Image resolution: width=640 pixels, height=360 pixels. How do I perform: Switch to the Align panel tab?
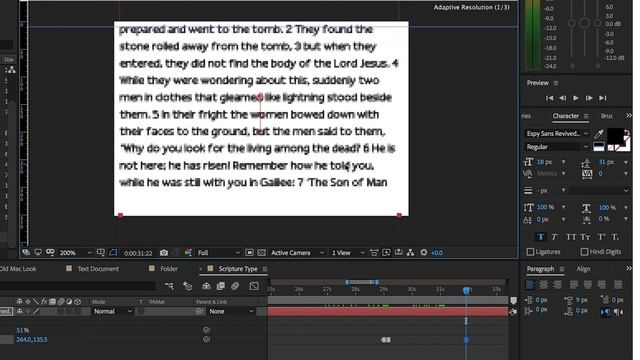(x=583, y=269)
